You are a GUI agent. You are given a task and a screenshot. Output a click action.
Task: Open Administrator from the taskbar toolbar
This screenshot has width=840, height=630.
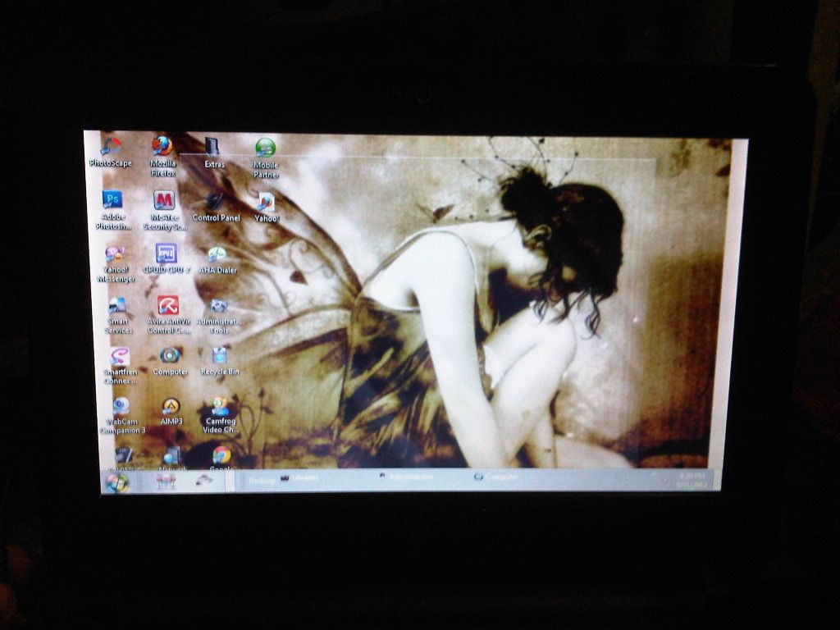(x=405, y=477)
